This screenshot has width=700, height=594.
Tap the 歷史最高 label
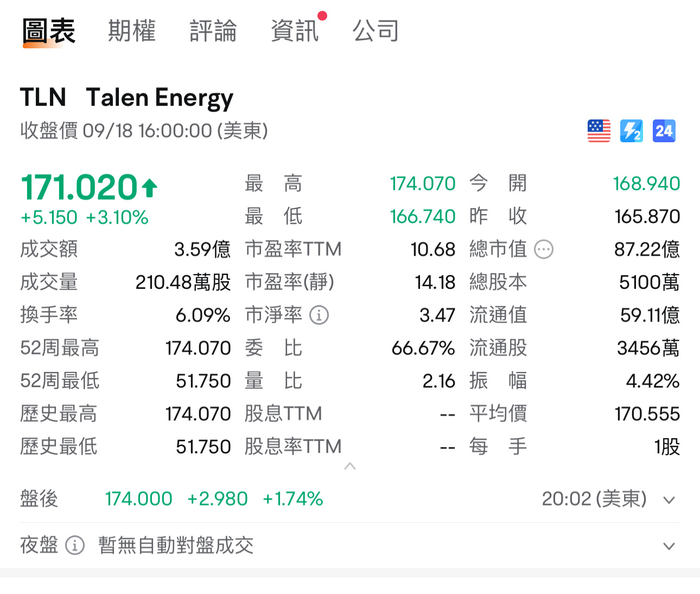click(x=59, y=414)
